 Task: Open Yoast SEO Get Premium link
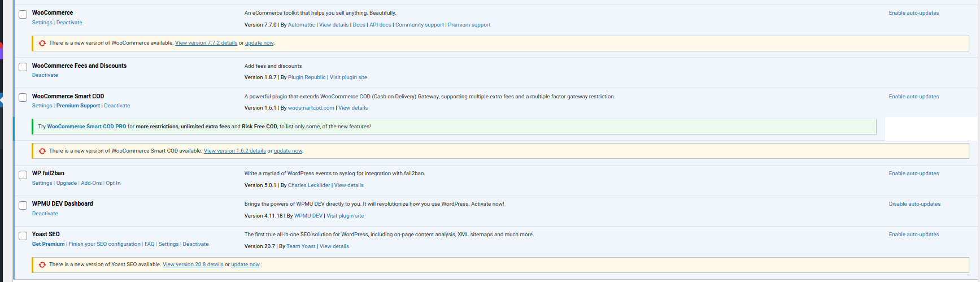click(48, 244)
